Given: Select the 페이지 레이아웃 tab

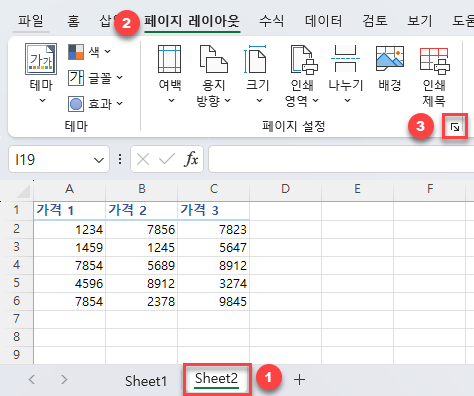Looking at the screenshot, I should pos(192,21).
